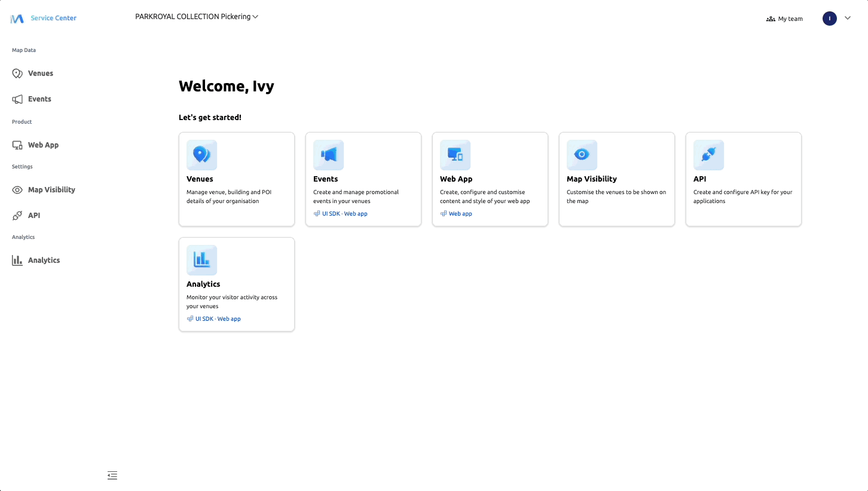Click the Map Visibility card description text
This screenshot has width=868, height=491.
616,197
